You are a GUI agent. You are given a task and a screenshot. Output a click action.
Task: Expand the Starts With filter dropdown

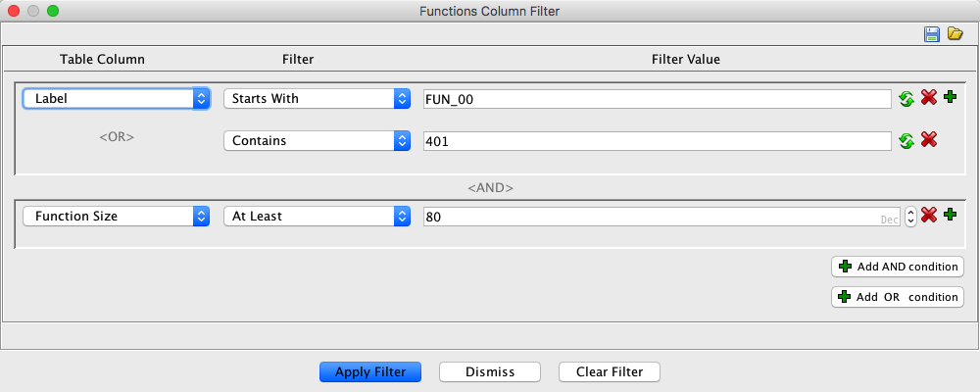click(x=317, y=98)
